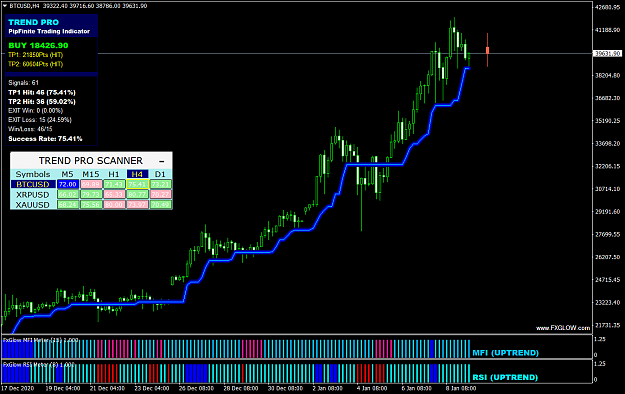625x394 pixels.
Task: Open XAUUSD M5 cell showing 68.24
Action: click(x=67, y=205)
